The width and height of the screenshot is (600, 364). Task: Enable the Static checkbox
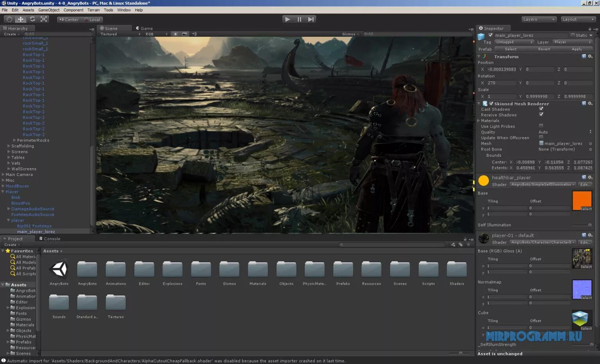[x=573, y=35]
